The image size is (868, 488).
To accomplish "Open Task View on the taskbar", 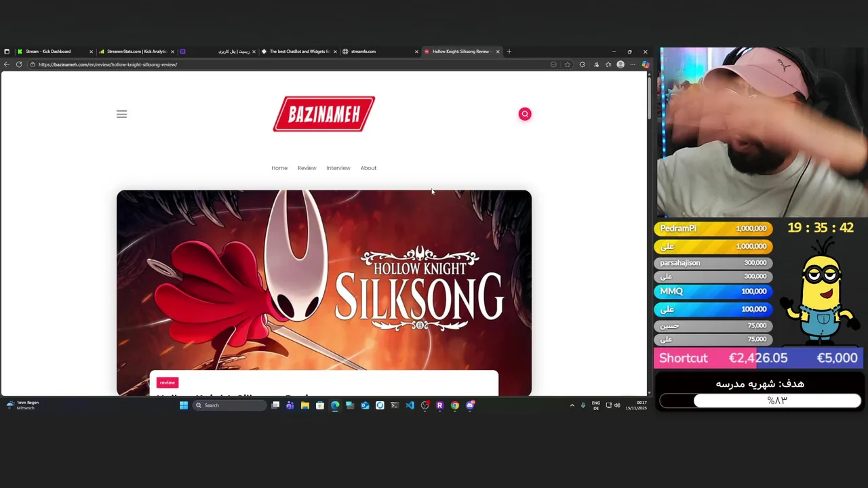I will coord(275,405).
